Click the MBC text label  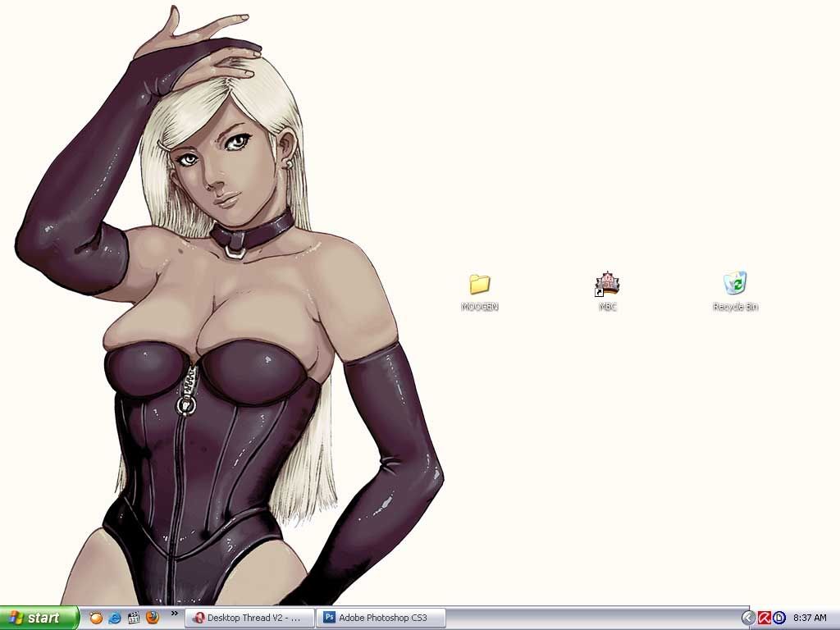click(x=607, y=307)
